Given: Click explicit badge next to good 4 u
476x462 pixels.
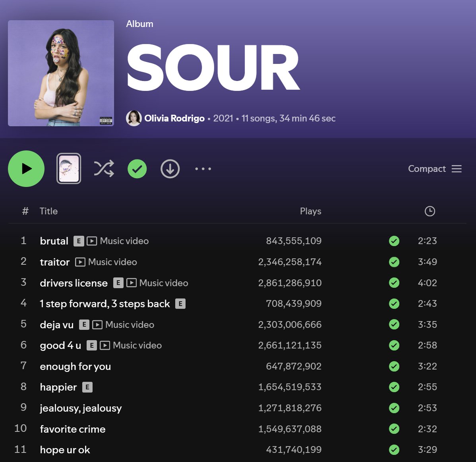Looking at the screenshot, I should coord(92,345).
